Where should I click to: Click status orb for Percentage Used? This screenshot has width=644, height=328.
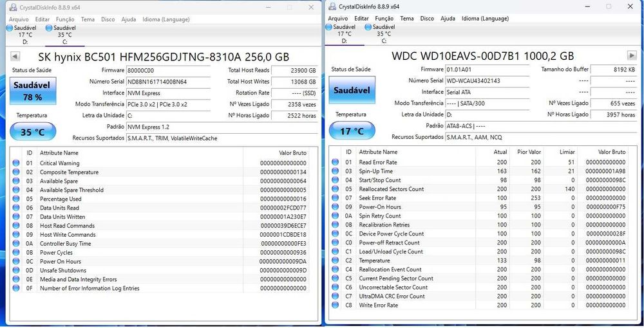pos(16,199)
